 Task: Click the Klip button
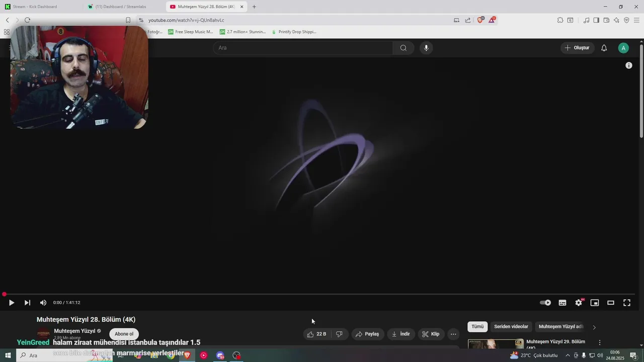click(x=431, y=334)
